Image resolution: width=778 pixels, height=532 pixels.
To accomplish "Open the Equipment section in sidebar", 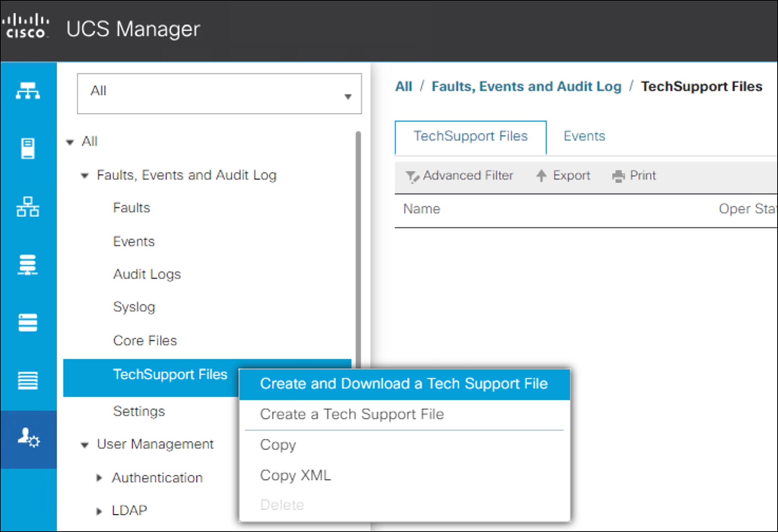I will point(28,90).
